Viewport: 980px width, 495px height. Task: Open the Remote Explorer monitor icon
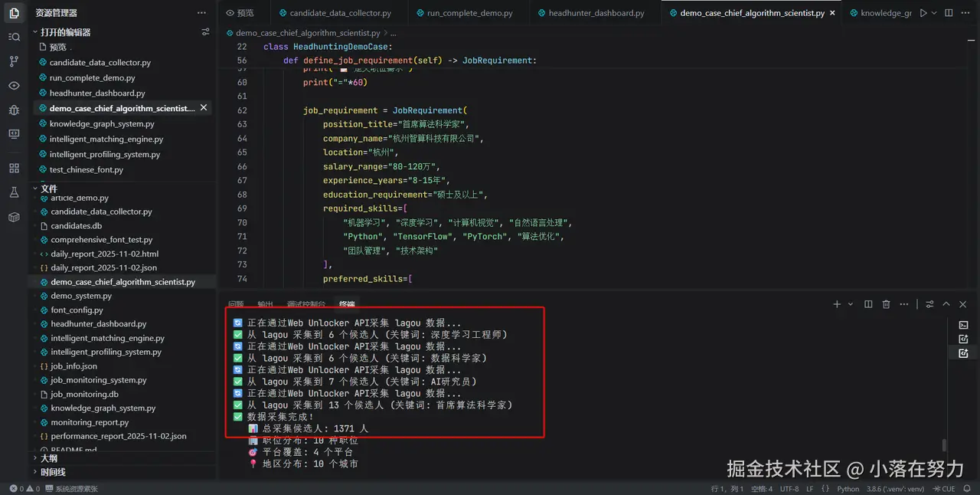click(x=14, y=134)
